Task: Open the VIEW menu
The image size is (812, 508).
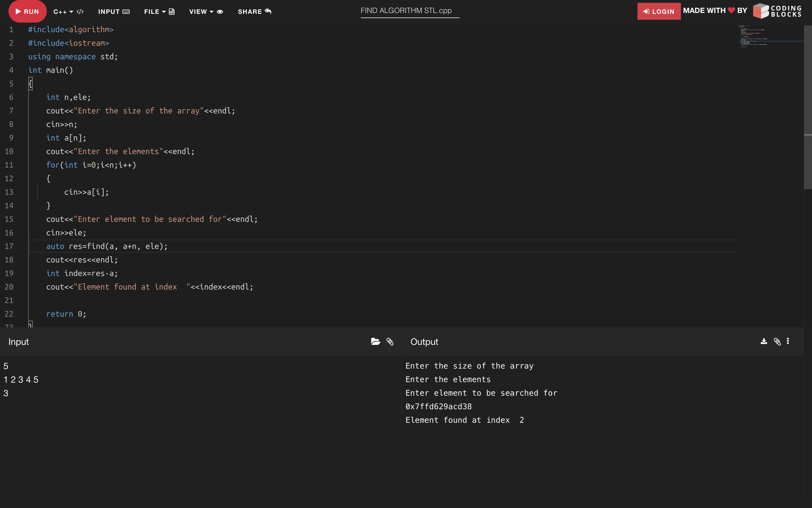Action: pyautogui.click(x=206, y=11)
